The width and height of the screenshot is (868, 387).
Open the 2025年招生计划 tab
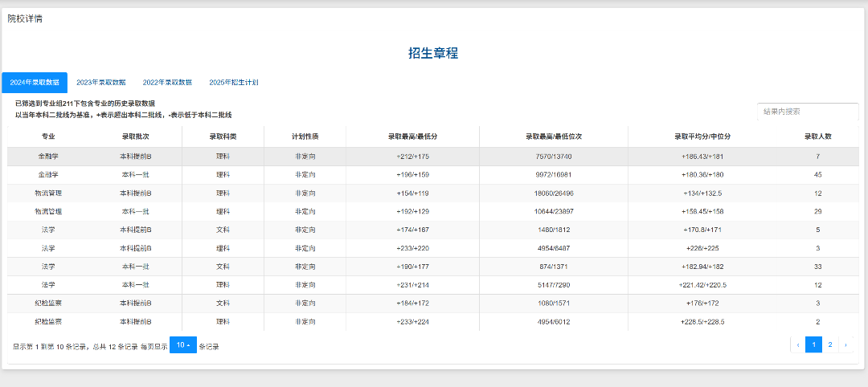pos(234,83)
